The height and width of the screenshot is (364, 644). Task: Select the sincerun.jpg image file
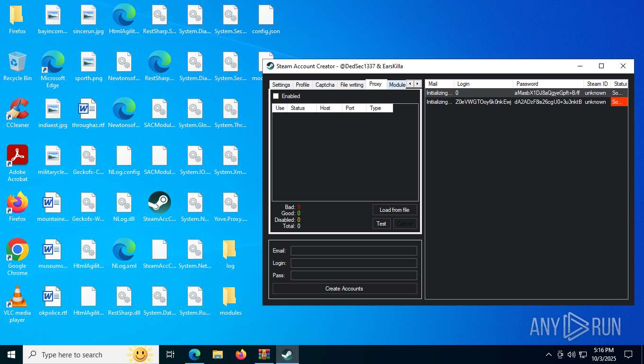point(89,20)
